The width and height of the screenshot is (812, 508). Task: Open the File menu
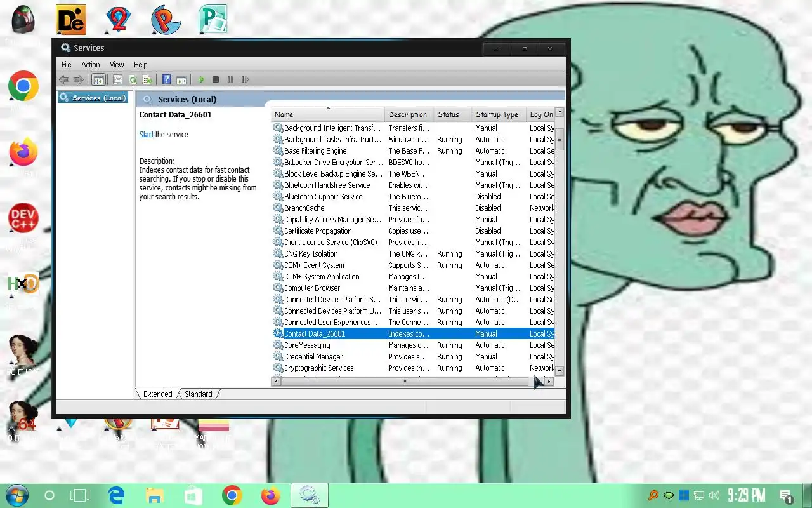(x=67, y=64)
